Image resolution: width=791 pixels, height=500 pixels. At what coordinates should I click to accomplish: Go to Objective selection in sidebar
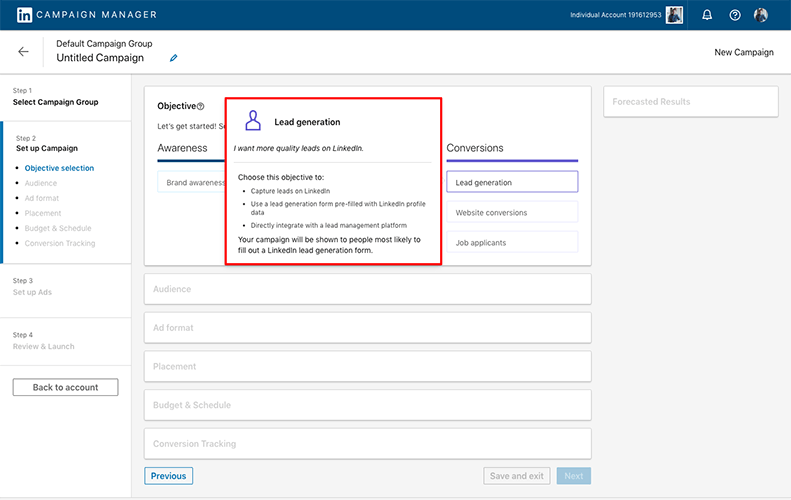pyautogui.click(x=59, y=168)
